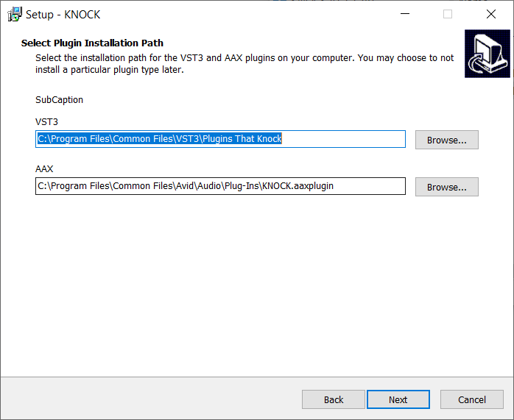Click the Setup installer icon in title bar

coord(14,14)
